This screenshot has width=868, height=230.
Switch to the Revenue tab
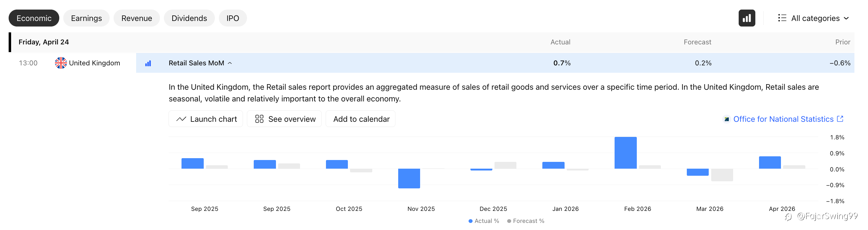[136, 18]
